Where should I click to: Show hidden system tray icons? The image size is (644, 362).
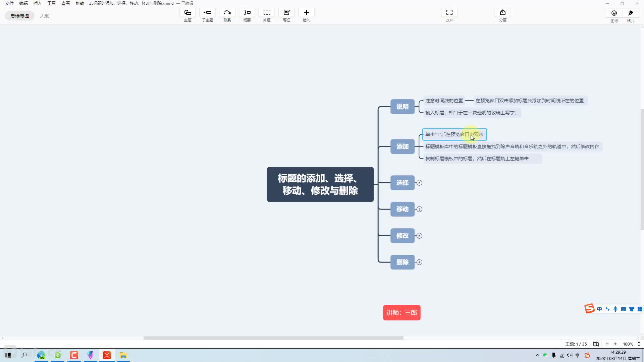[x=537, y=355]
